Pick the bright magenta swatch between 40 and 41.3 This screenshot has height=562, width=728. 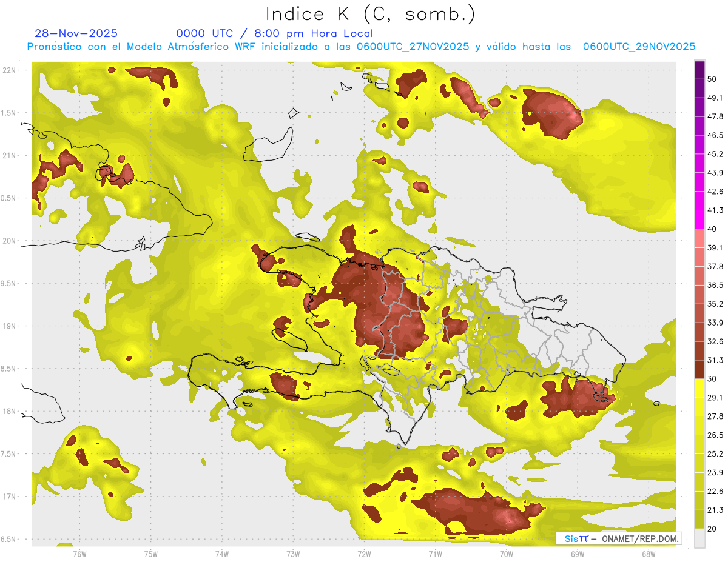[x=699, y=219]
